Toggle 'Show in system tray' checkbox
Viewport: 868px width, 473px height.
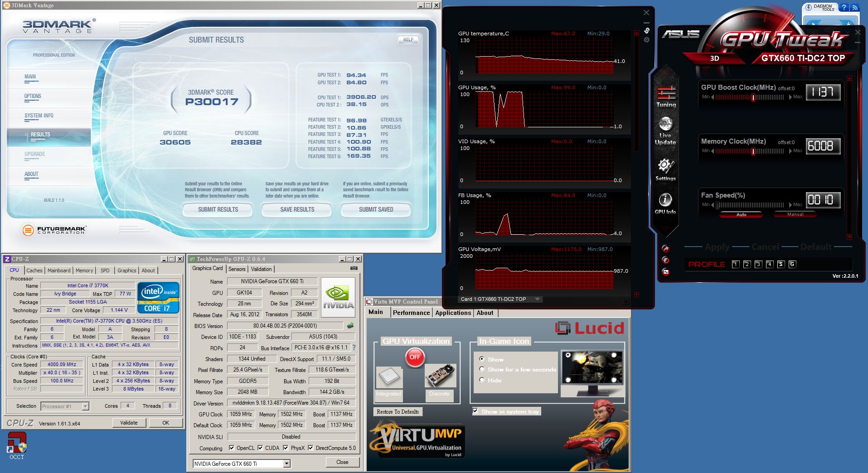pyautogui.click(x=475, y=411)
